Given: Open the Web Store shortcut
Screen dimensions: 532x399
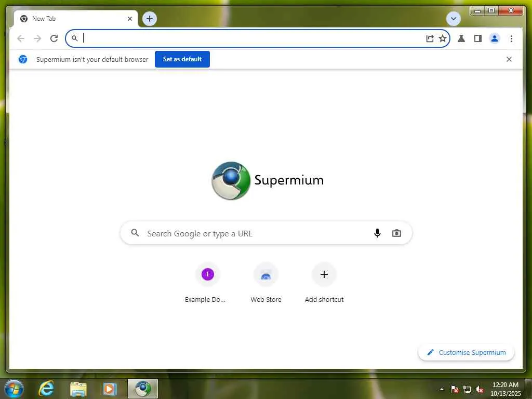Looking at the screenshot, I should click(x=265, y=283).
